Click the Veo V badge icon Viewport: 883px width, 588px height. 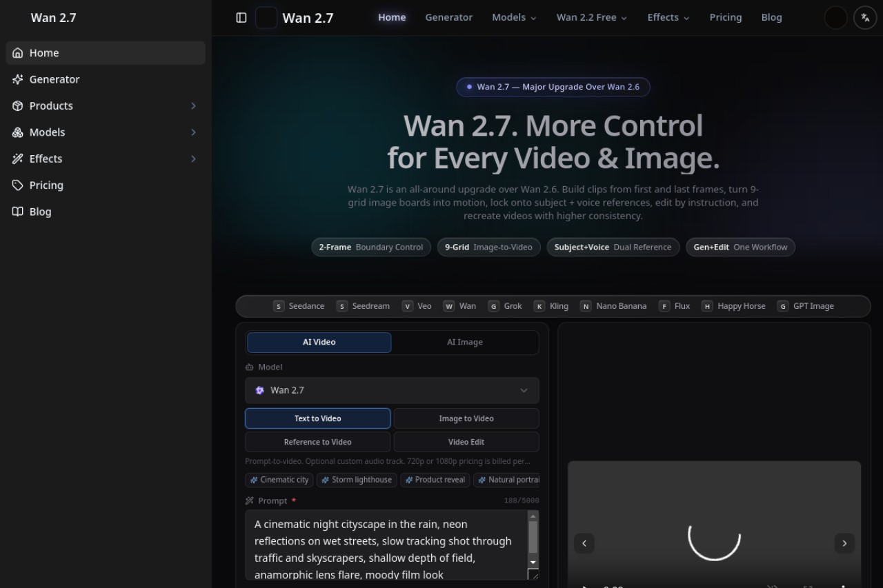click(408, 306)
